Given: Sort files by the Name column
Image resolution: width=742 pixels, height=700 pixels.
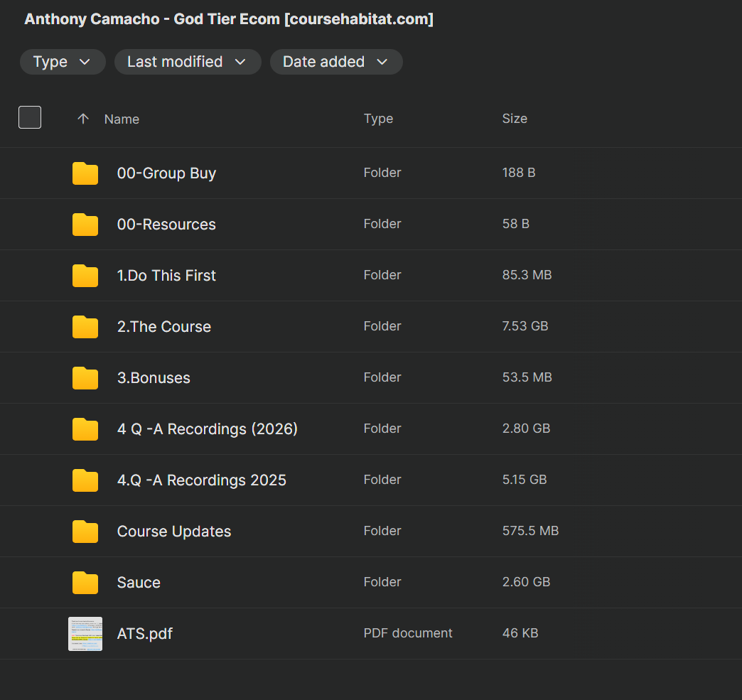Looking at the screenshot, I should [x=122, y=119].
